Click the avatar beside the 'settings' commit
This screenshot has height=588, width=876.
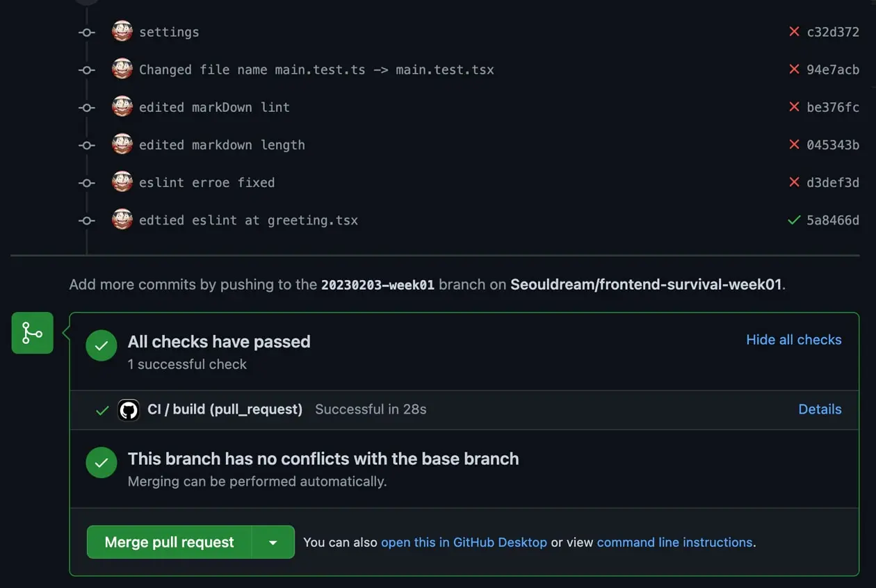pos(122,31)
